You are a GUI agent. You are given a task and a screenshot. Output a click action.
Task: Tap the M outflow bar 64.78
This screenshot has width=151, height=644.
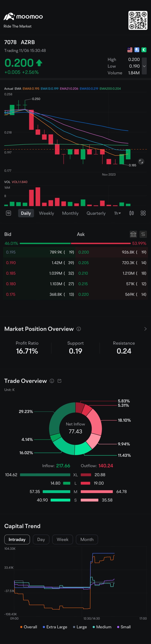(97, 492)
